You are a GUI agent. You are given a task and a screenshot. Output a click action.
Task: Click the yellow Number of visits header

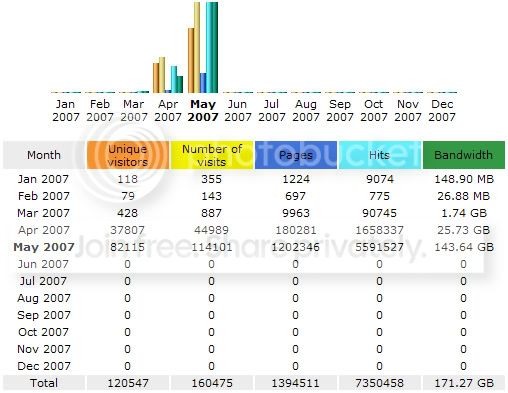212,155
